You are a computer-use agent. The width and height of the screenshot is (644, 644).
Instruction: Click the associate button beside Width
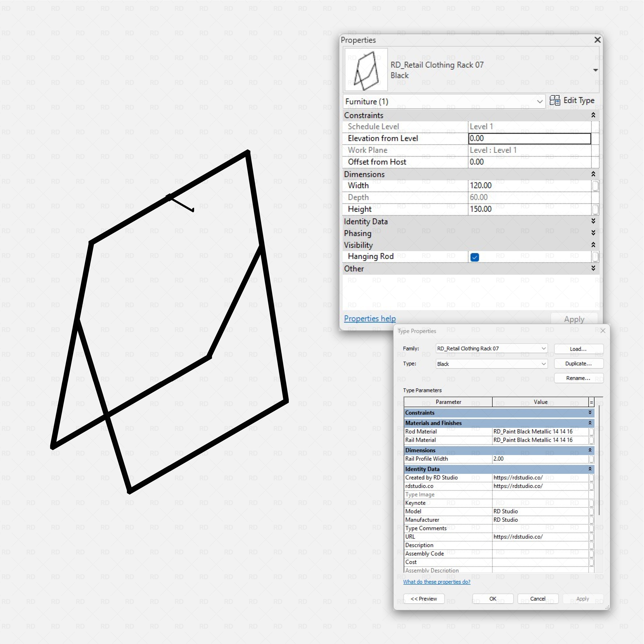point(595,186)
